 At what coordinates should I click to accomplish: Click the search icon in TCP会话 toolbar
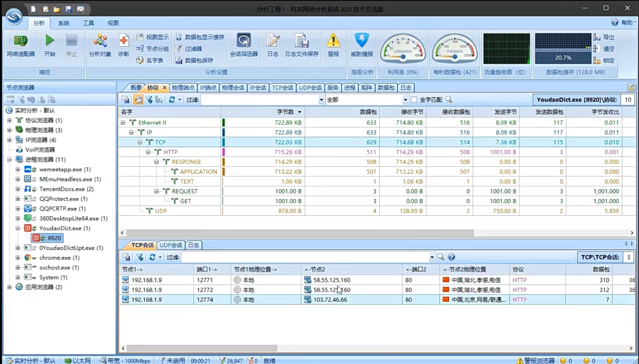click(441, 257)
